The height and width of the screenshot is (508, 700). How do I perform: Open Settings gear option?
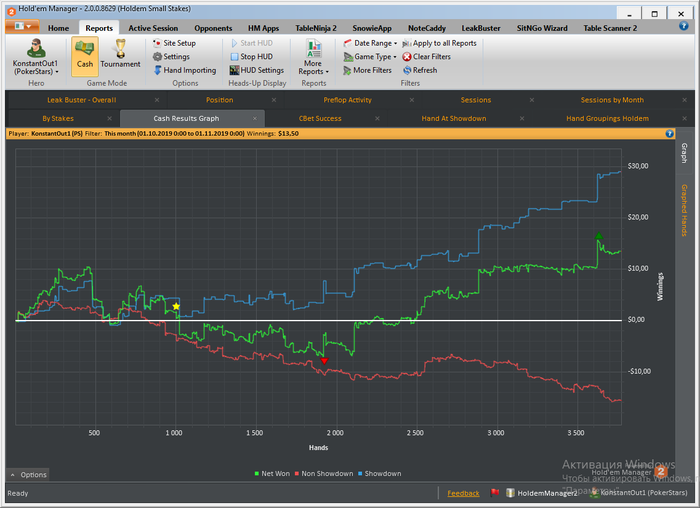pyautogui.click(x=171, y=57)
